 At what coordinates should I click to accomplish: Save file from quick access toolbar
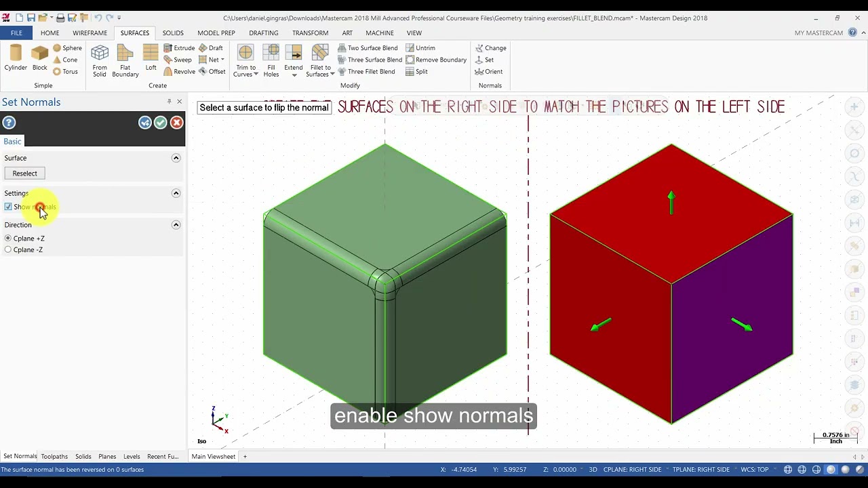pyautogui.click(x=31, y=18)
